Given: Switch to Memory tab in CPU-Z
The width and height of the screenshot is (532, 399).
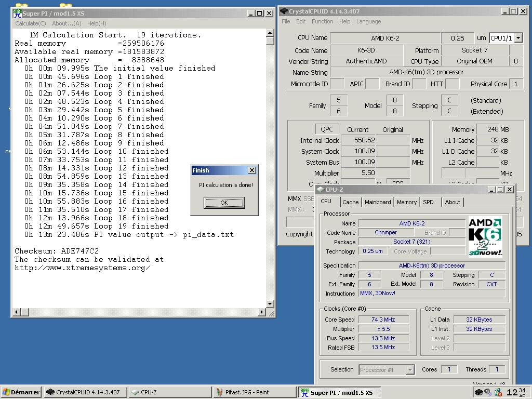Looking at the screenshot, I should coord(406,202).
